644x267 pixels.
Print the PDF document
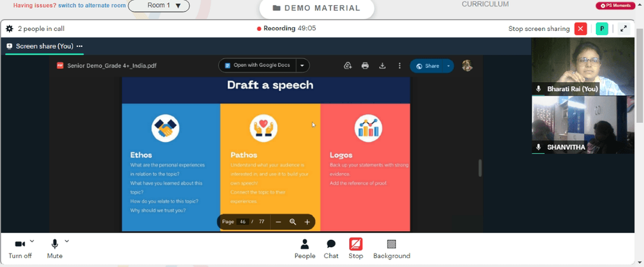365,66
